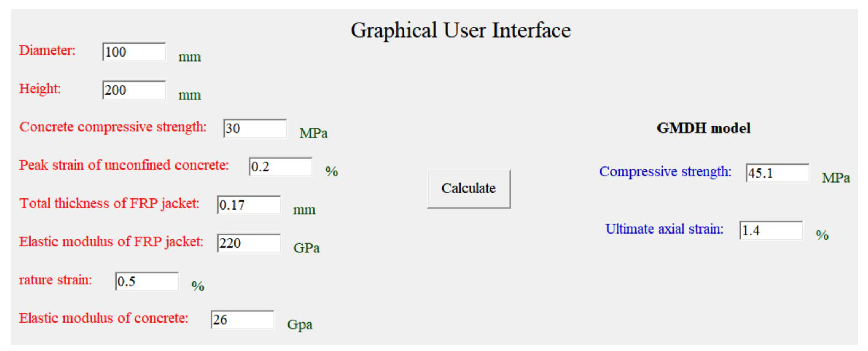Click the red Height label

pyautogui.click(x=40, y=89)
